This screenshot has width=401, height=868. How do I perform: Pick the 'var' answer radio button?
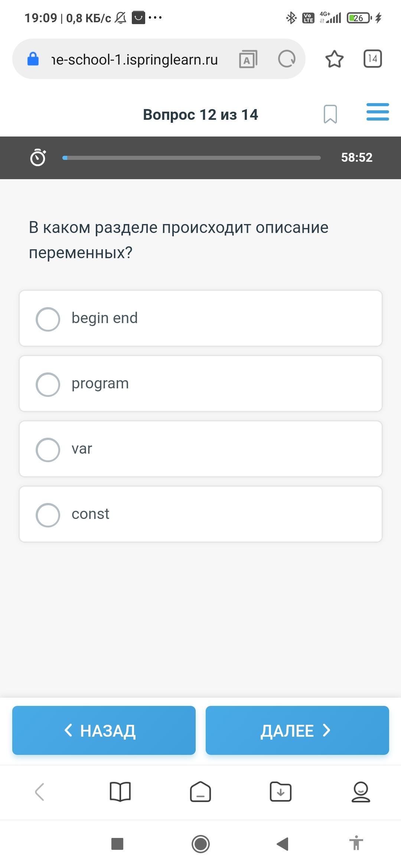click(48, 450)
